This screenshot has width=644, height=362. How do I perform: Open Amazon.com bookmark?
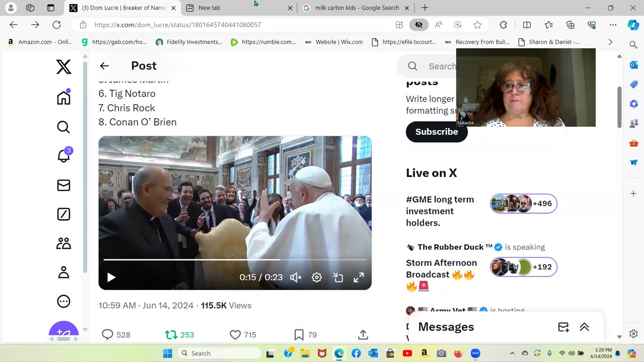(x=40, y=42)
